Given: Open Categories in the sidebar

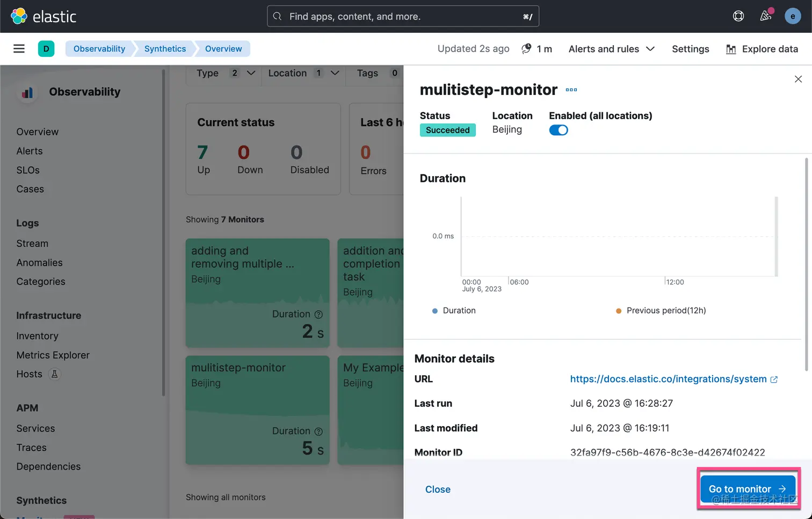Looking at the screenshot, I should 41,282.
